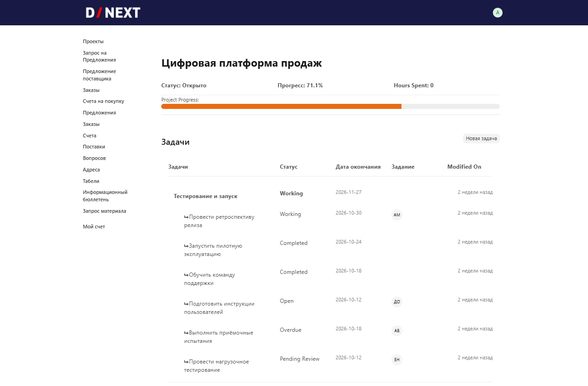Click the date 2026-10-30
The image size is (588, 386).
tap(349, 213)
